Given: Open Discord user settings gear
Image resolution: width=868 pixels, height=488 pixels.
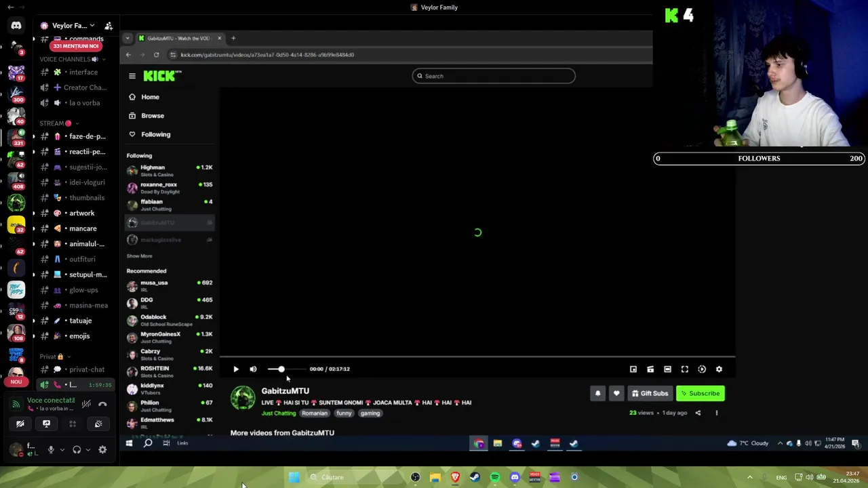Looking at the screenshot, I should tap(102, 449).
